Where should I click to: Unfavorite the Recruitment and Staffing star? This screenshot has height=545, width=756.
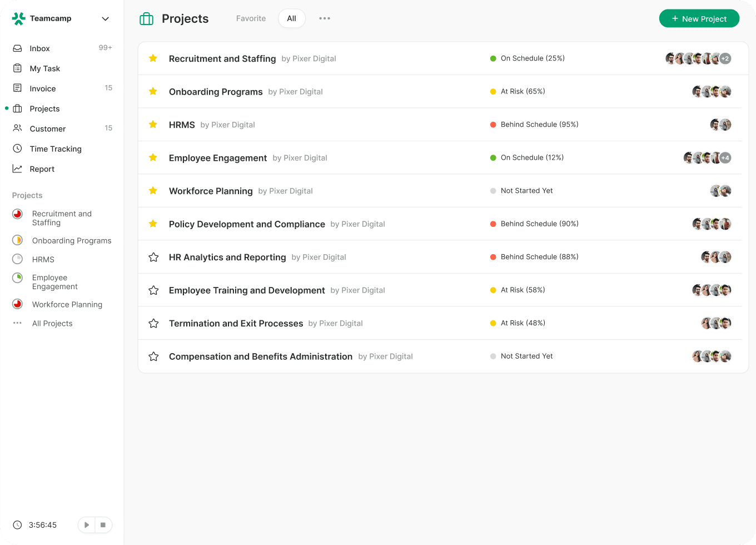[153, 58]
